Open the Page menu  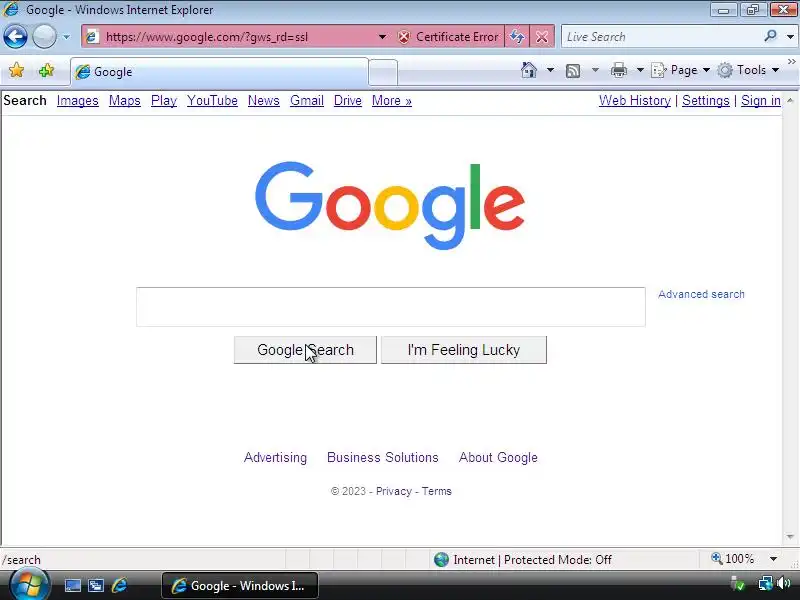pyautogui.click(x=681, y=70)
